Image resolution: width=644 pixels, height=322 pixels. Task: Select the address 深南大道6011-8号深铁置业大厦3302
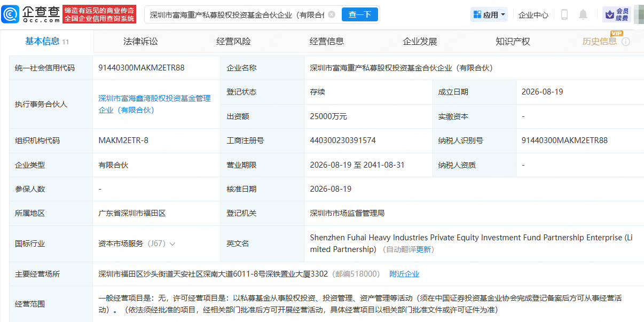(213, 274)
